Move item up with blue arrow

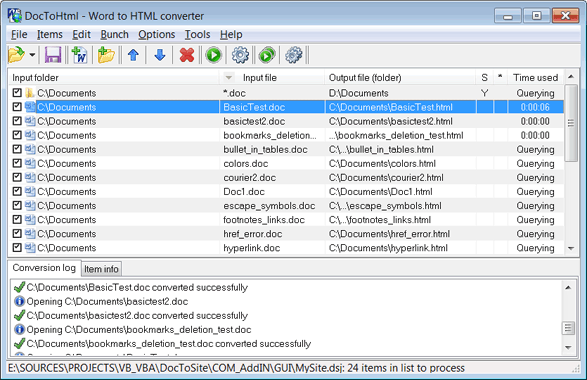(133, 55)
